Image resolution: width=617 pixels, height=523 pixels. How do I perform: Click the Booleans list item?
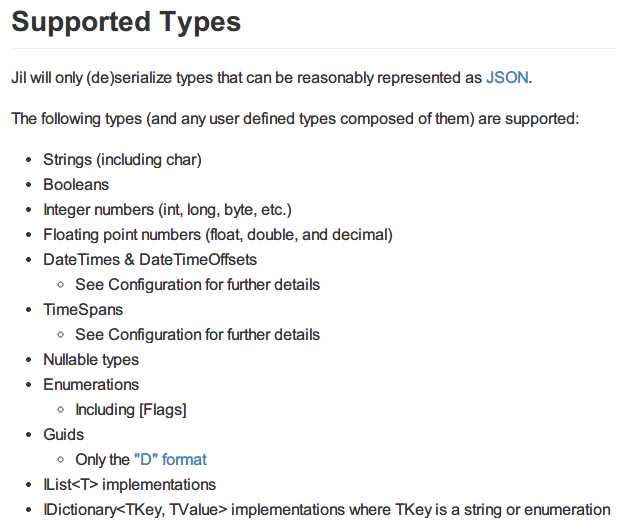pos(76,184)
